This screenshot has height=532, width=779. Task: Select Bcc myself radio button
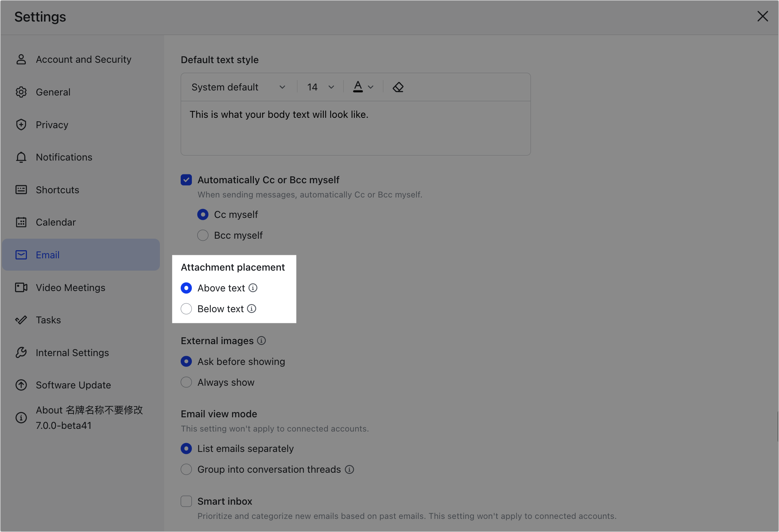[203, 235]
